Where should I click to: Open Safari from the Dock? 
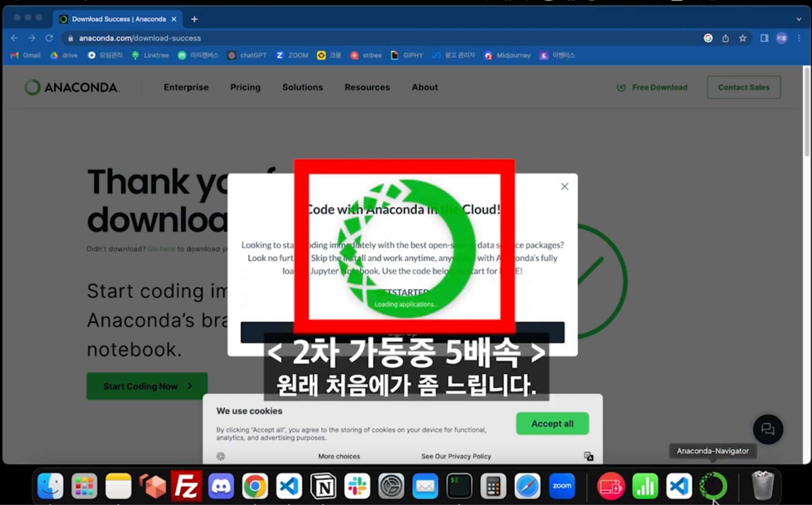527,486
